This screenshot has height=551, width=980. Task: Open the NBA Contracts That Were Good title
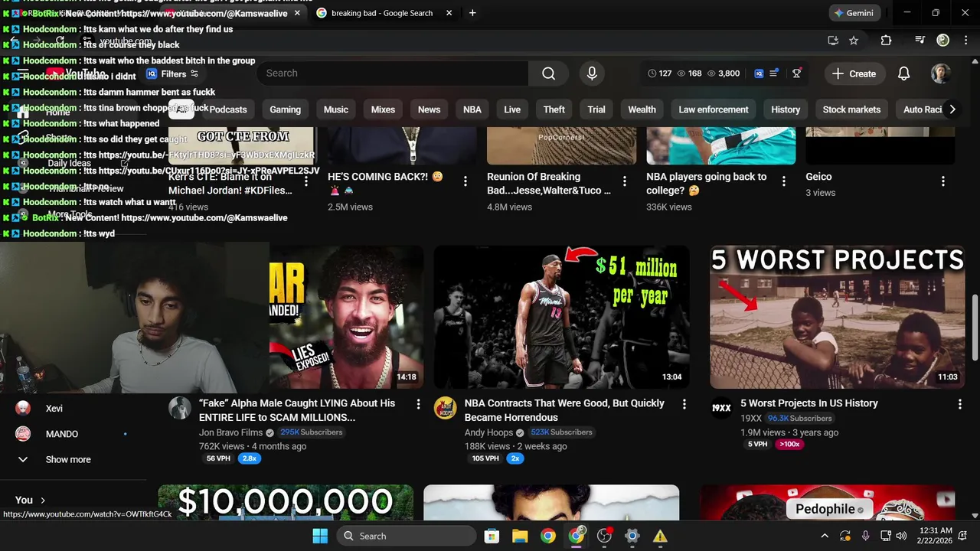click(564, 410)
